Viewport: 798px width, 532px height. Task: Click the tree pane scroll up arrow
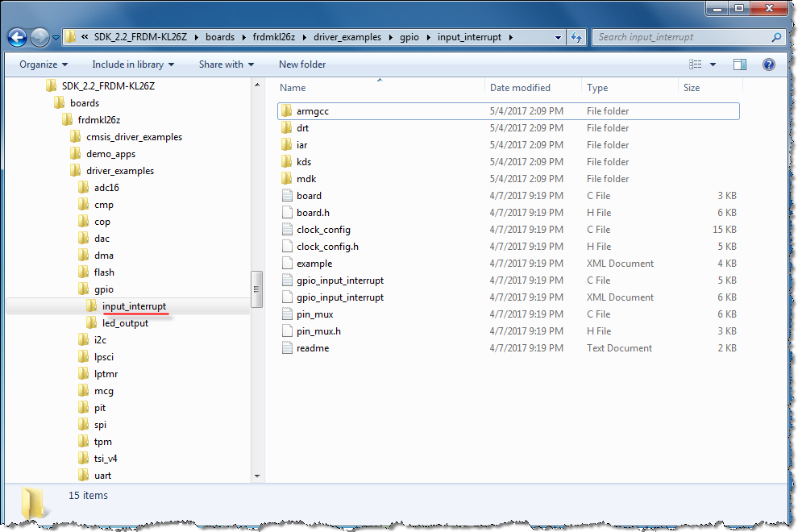257,85
